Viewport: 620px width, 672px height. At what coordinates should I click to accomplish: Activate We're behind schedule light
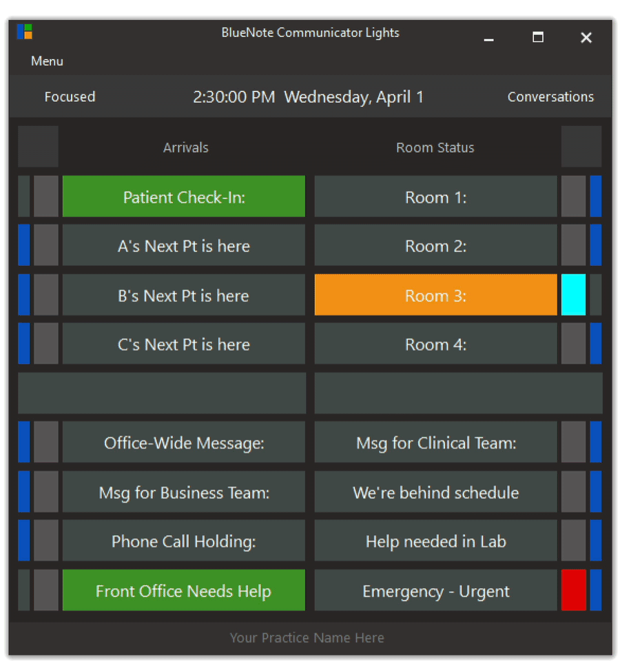tap(435, 492)
